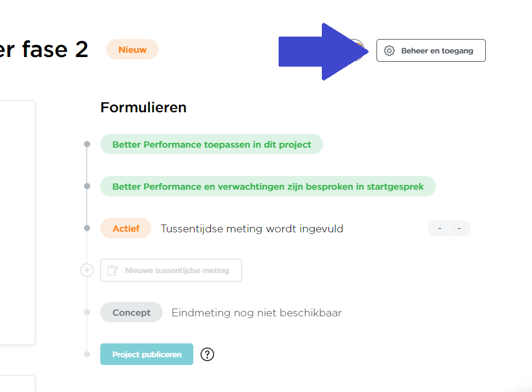
Task: Click the Actief status badge
Action: point(125,229)
